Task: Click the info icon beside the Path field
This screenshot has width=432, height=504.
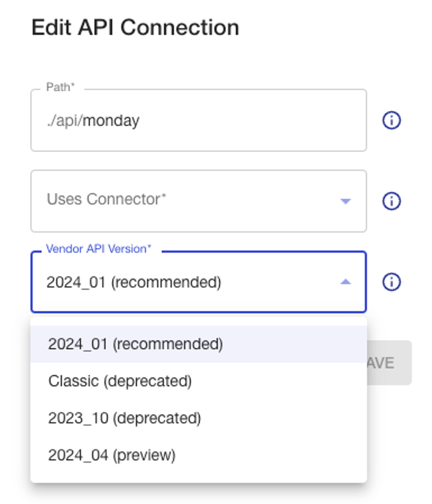Action: 391,120
